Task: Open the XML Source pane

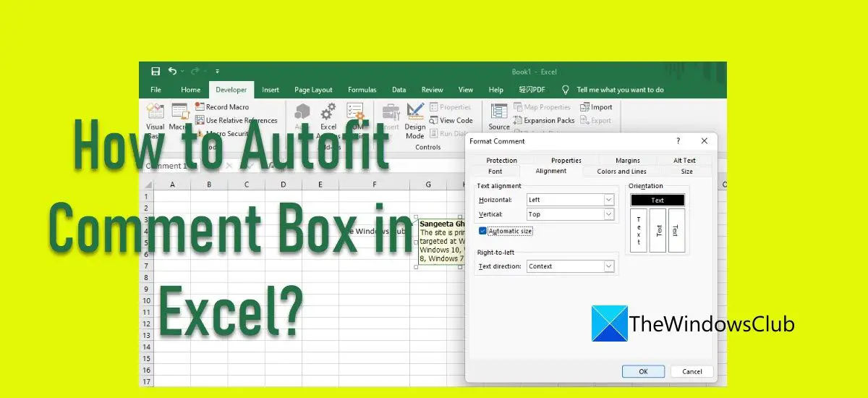Action: pyautogui.click(x=499, y=116)
